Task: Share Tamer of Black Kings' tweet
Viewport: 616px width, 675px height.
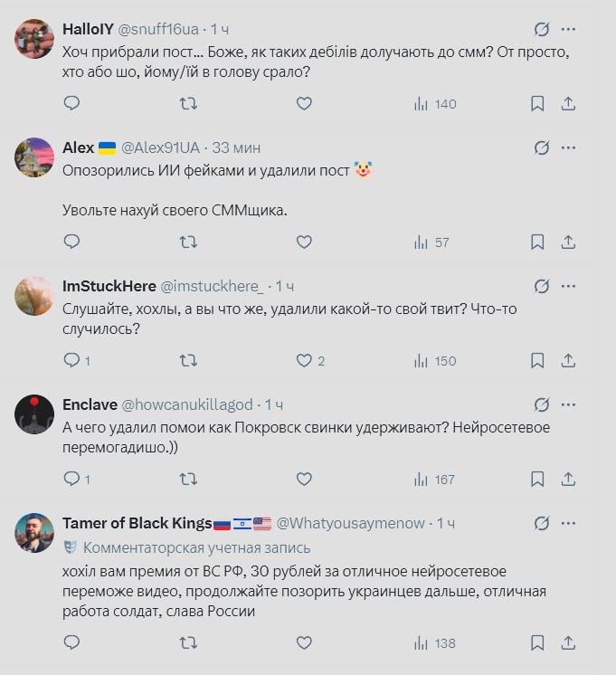Action: [568, 643]
